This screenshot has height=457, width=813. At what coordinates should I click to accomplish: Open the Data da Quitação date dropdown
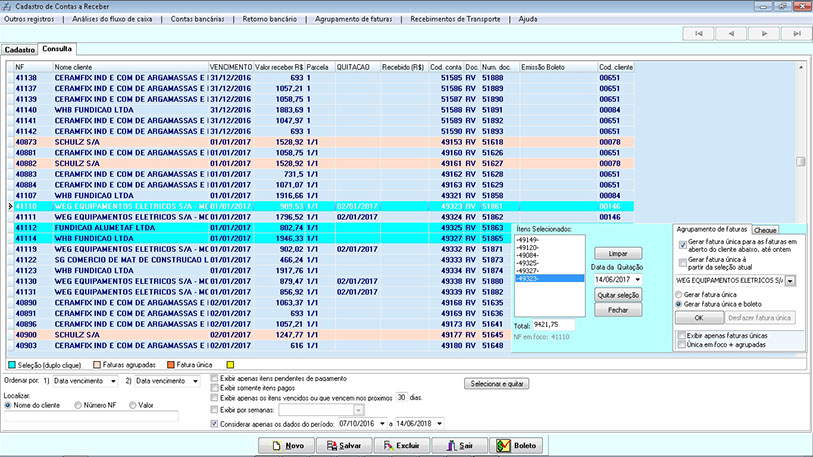pos(639,280)
